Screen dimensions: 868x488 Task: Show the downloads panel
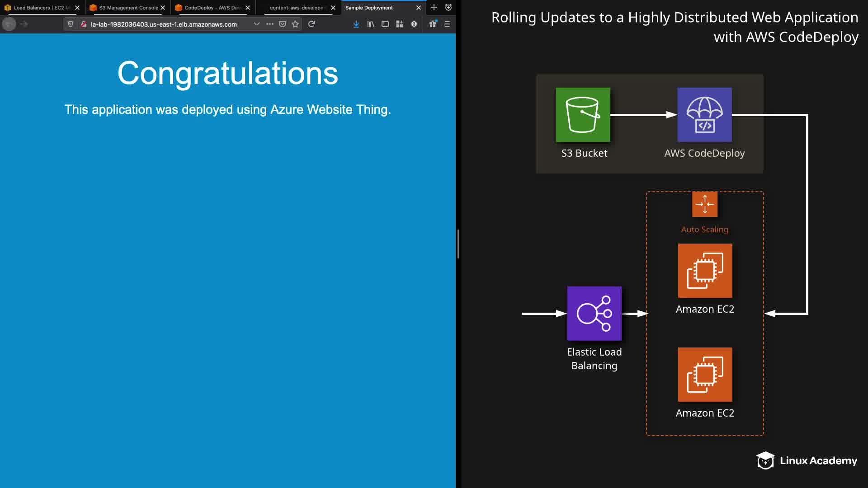(x=356, y=24)
